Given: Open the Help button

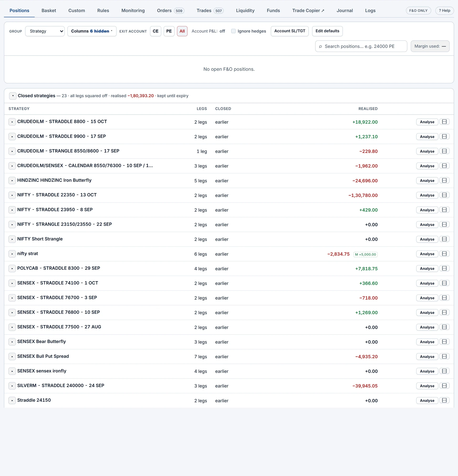Looking at the screenshot, I should point(444,10).
